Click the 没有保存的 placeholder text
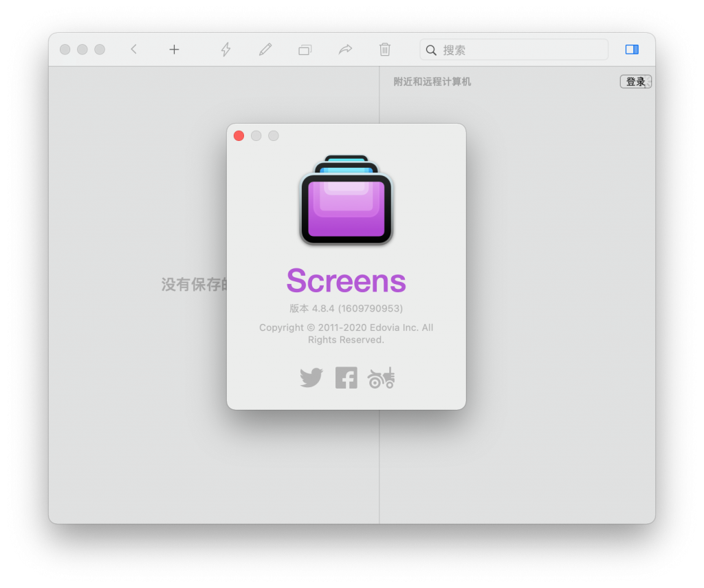 pos(195,284)
